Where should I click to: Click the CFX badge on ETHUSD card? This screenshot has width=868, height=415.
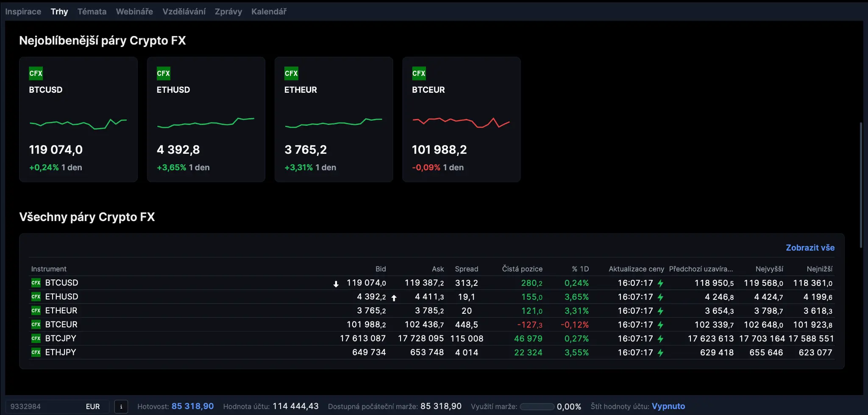click(163, 73)
